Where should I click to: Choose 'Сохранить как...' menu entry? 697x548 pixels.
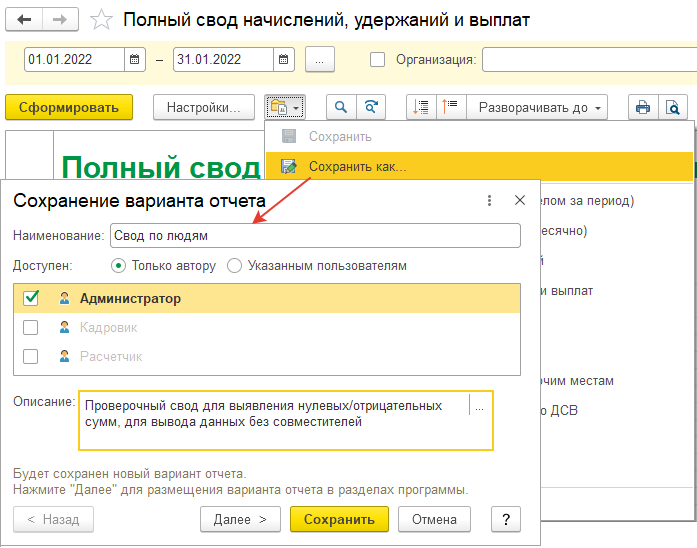[357, 166]
